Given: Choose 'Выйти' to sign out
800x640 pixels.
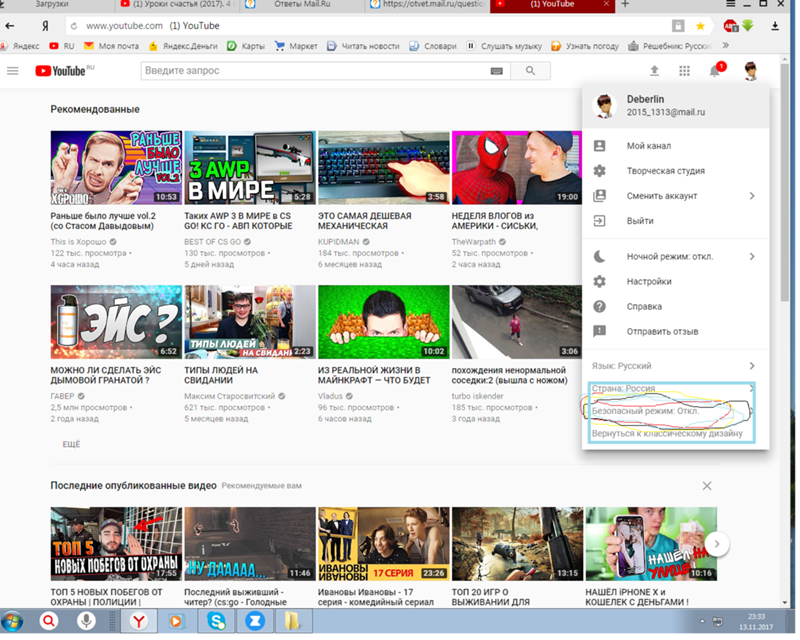Looking at the screenshot, I should point(676,221).
